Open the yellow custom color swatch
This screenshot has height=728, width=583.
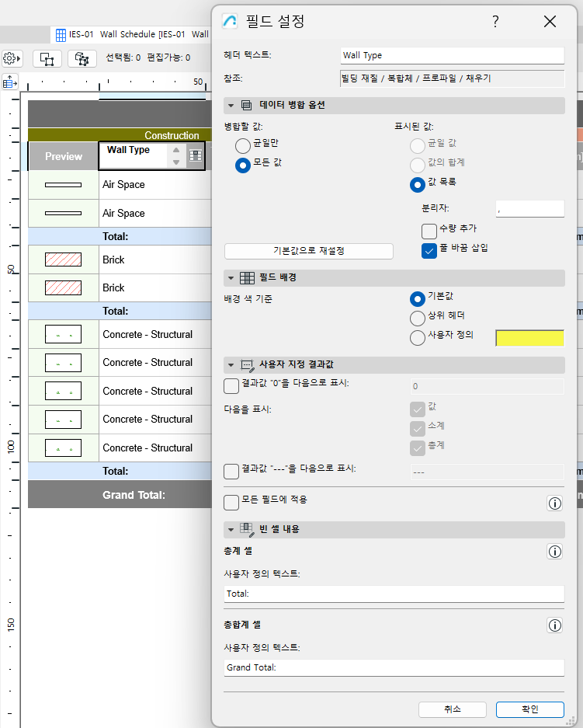pos(529,339)
